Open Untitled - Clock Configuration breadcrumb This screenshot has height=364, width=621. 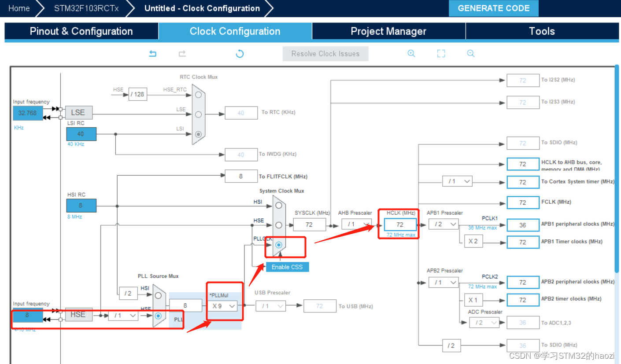(202, 8)
